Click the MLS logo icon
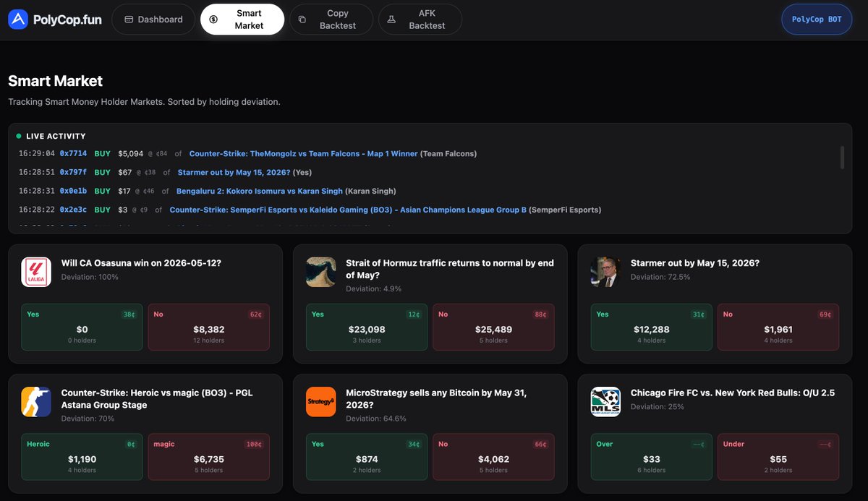Screen dimensions: 868x501 (x=605, y=402)
